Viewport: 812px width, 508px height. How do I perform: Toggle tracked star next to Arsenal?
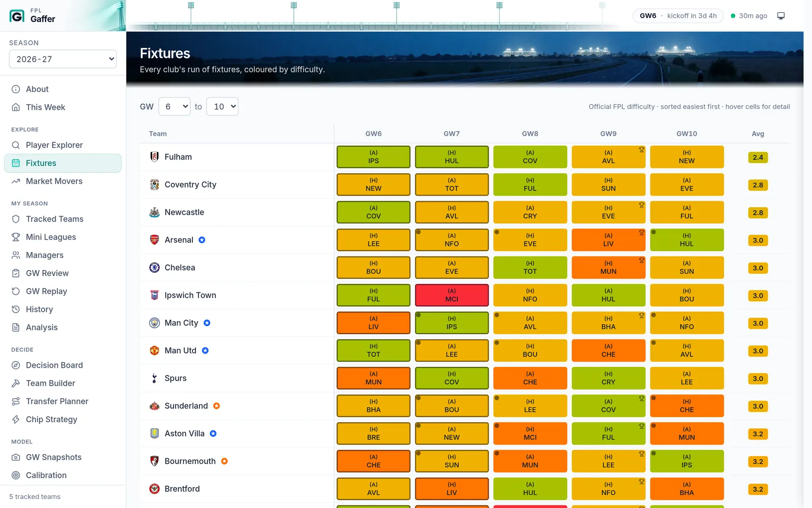pos(202,240)
